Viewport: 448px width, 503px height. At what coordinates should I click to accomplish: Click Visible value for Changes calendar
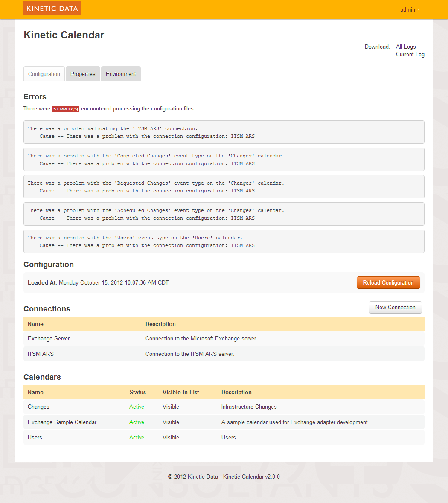pyautogui.click(x=171, y=407)
